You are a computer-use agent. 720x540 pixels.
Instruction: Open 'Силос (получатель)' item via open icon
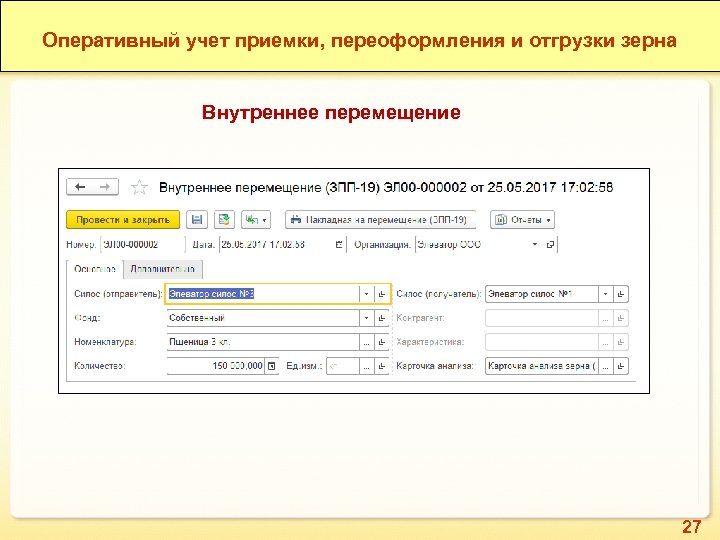point(621,294)
